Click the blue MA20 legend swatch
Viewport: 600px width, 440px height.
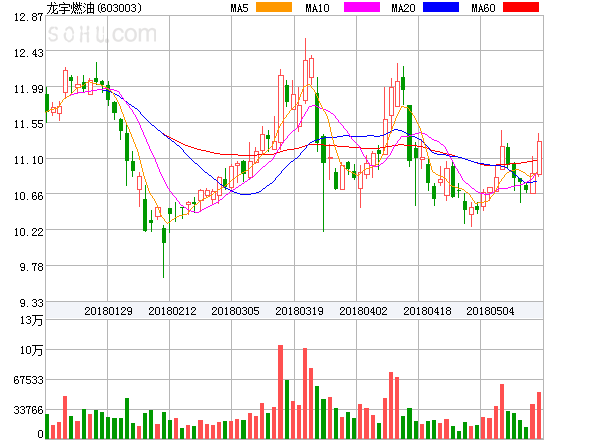click(441, 7)
